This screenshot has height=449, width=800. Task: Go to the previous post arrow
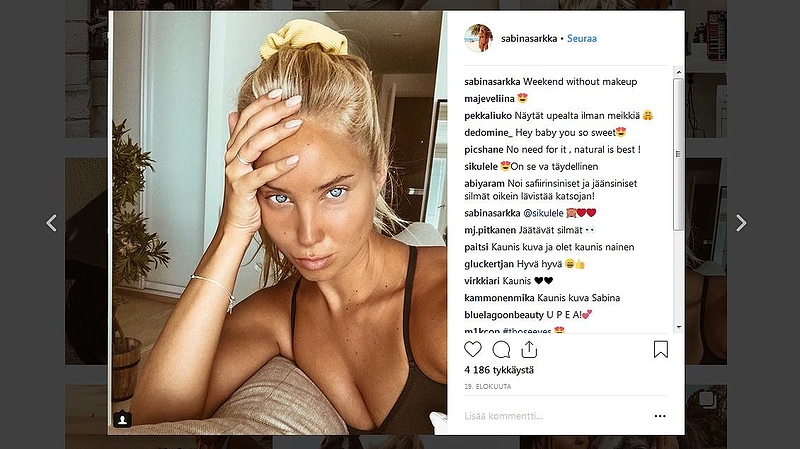[x=51, y=223]
